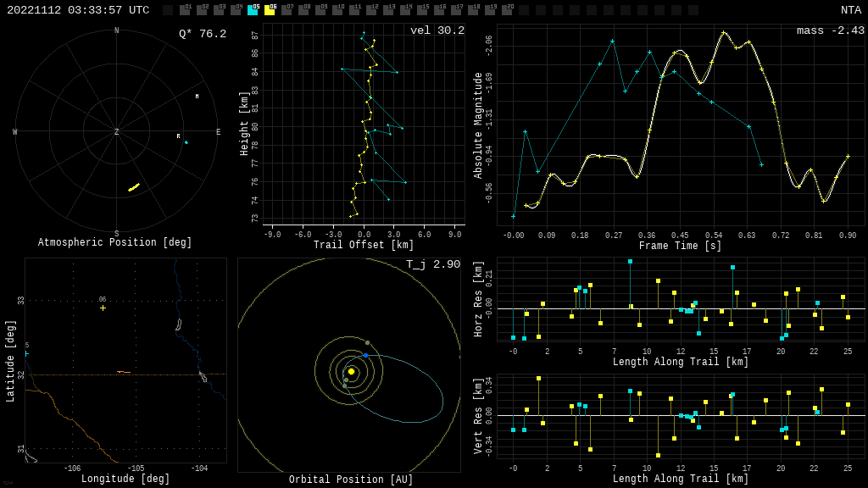Select the station 20 indicator box
The height and width of the screenshot is (488, 868).
[x=507, y=10]
